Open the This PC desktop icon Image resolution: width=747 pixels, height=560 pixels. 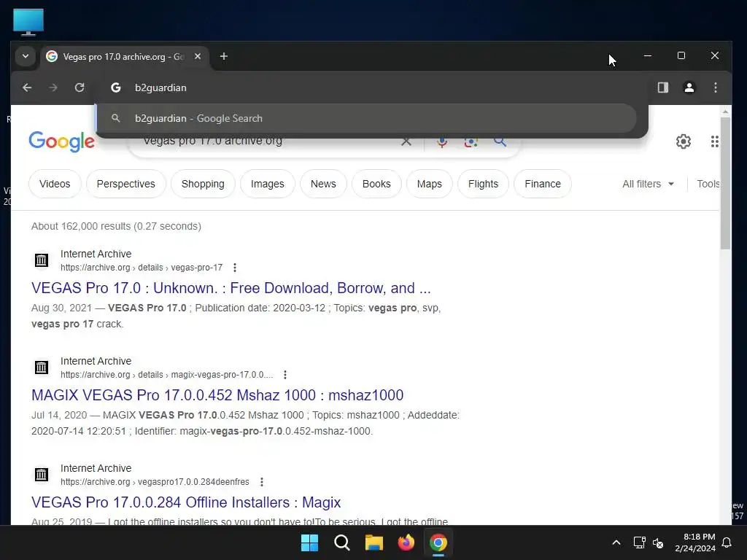point(28,22)
